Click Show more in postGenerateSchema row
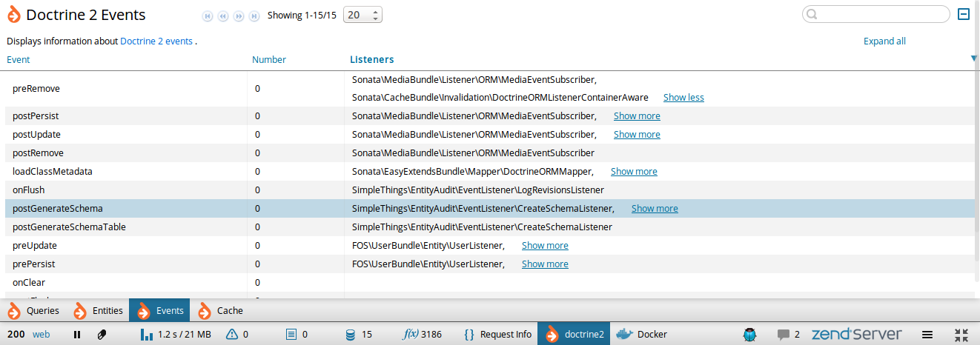Viewport: 980px width, 345px height. (655, 209)
